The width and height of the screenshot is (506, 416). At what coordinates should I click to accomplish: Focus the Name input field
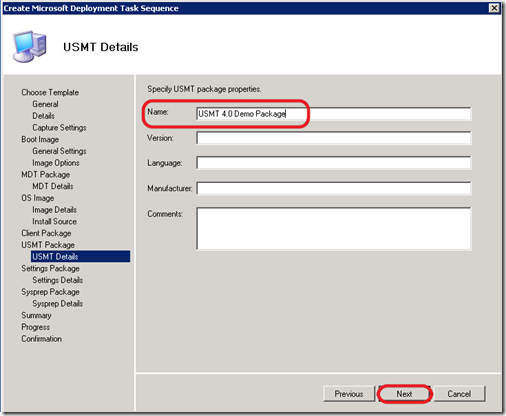(334, 114)
